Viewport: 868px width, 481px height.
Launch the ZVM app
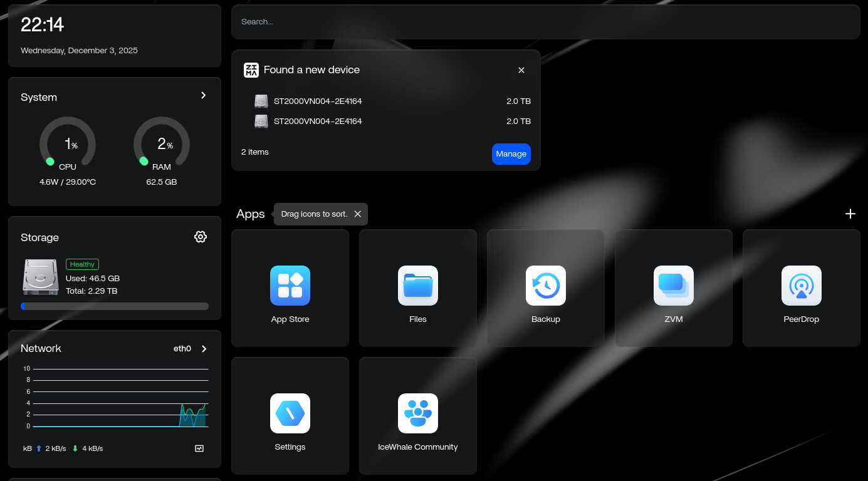pos(674,286)
